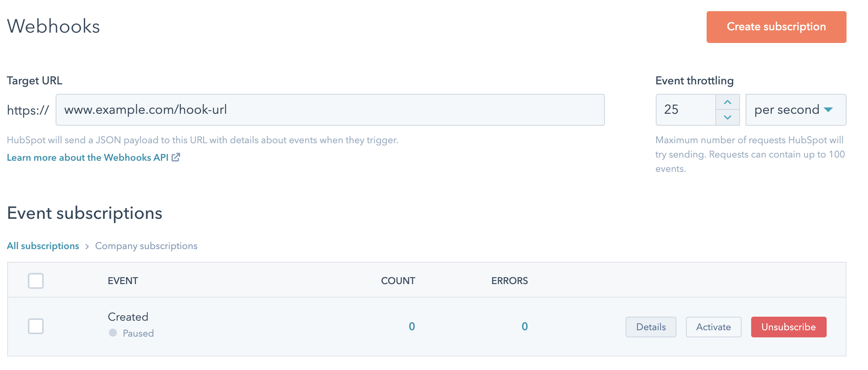The height and width of the screenshot is (370, 868).
Task: Click the count value for Created event
Action: tap(412, 327)
